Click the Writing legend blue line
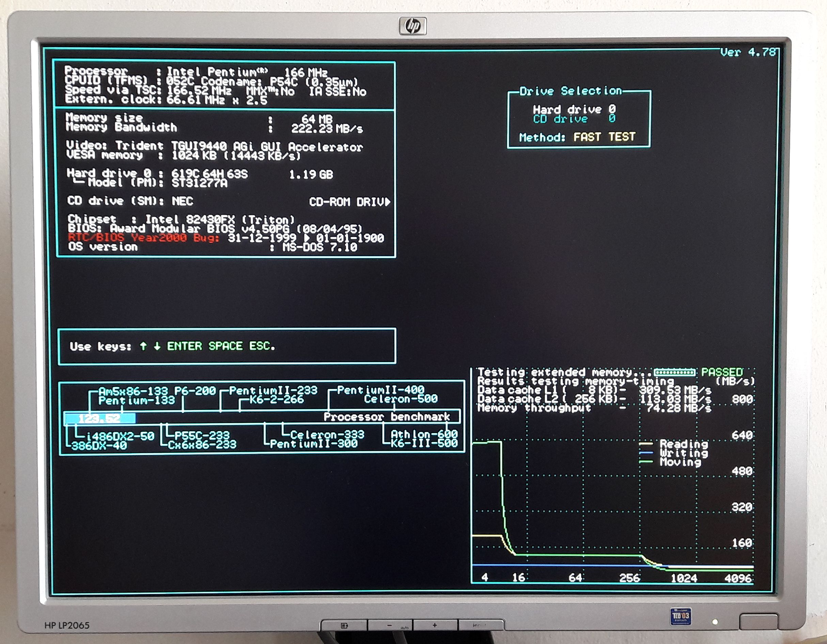The height and width of the screenshot is (644, 827). coord(646,453)
